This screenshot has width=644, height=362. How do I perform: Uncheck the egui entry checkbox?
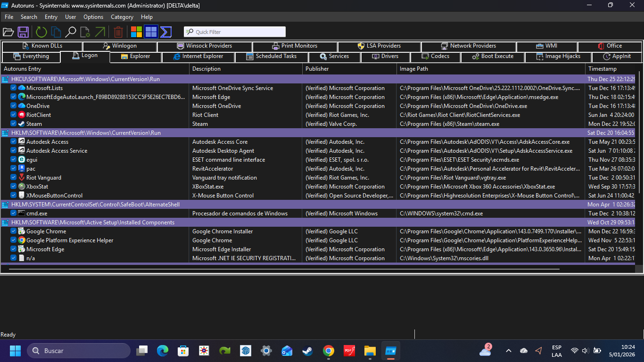(14, 160)
